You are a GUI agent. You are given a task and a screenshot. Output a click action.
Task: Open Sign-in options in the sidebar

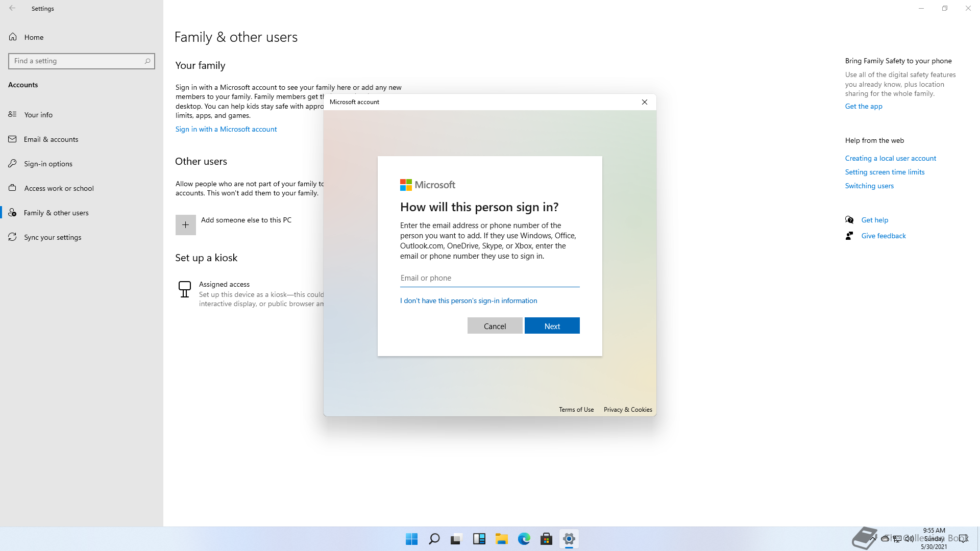point(48,164)
